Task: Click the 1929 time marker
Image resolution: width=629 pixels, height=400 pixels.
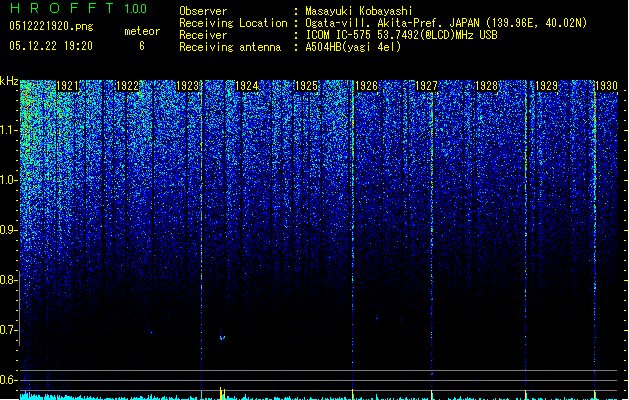Action: (x=546, y=86)
